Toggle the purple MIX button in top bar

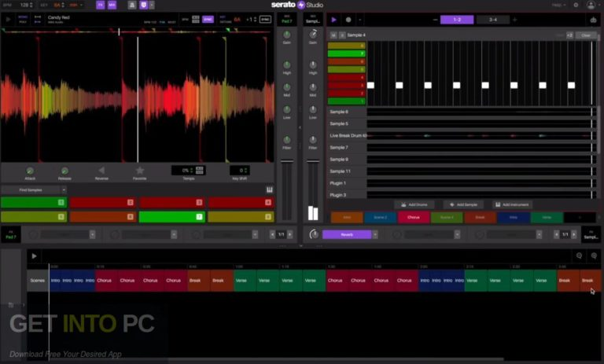112,5
